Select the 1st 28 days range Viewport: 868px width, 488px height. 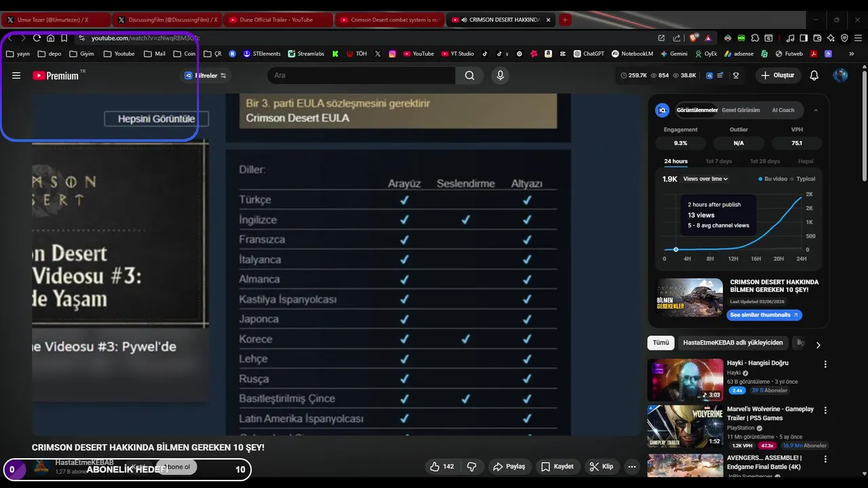(764, 161)
